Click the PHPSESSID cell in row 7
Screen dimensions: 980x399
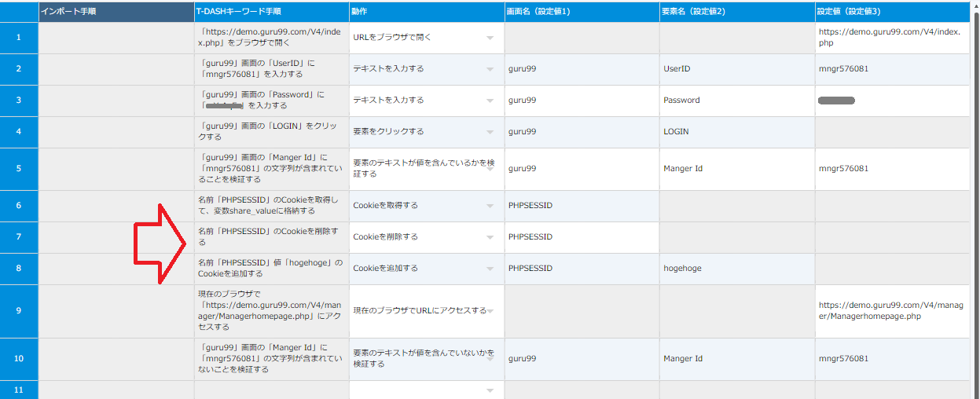(582, 237)
